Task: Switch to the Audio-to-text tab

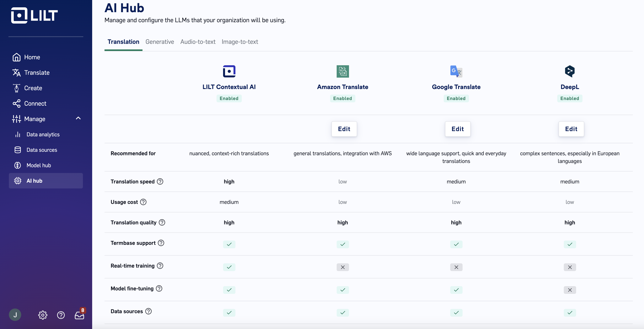Action: pyautogui.click(x=198, y=42)
